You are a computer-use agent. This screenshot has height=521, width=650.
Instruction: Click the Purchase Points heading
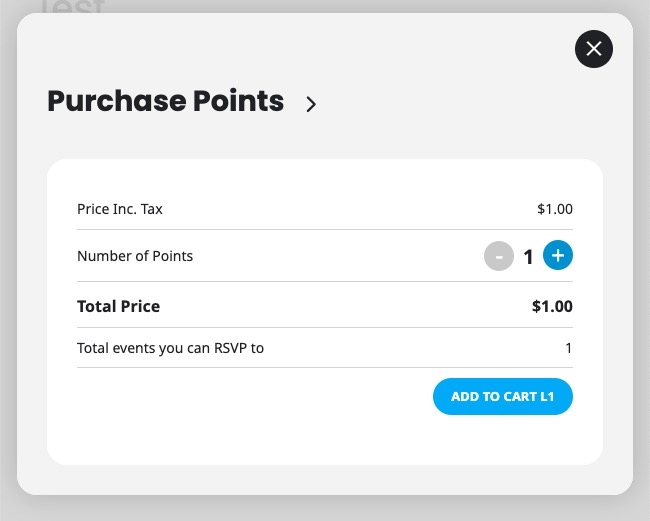166,102
